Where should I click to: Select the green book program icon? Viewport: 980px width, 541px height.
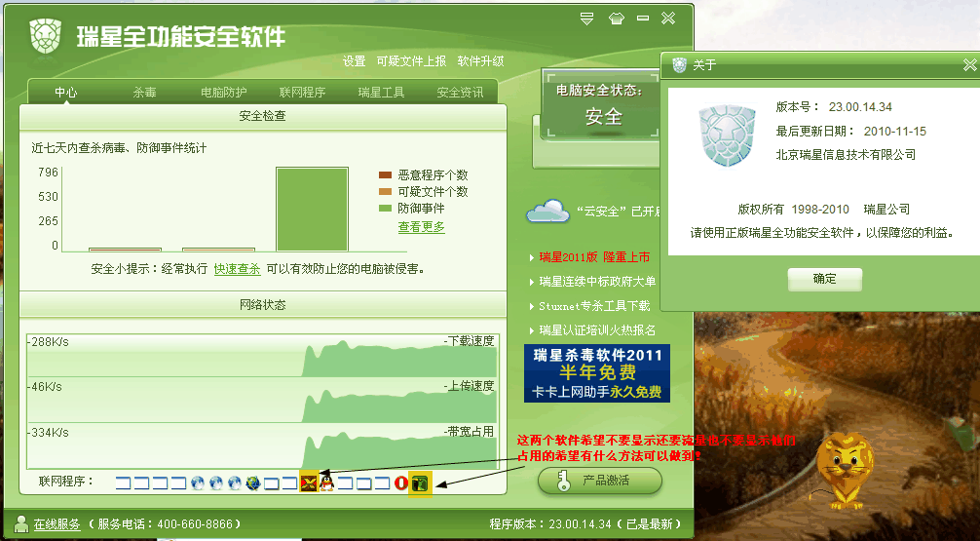coord(420,483)
